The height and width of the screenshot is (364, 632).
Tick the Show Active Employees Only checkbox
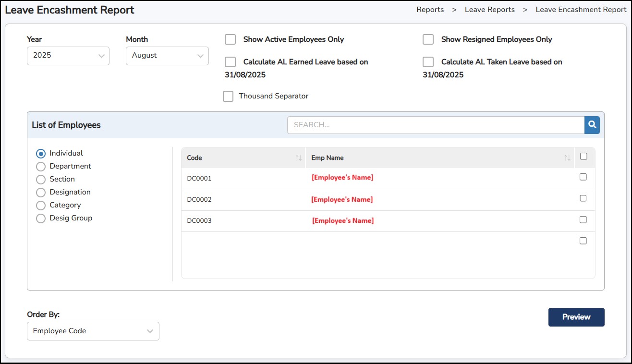click(x=231, y=39)
